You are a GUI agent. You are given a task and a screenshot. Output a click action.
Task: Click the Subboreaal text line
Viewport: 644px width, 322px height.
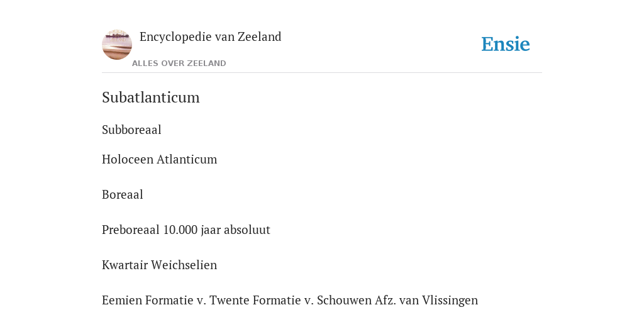[x=131, y=130]
